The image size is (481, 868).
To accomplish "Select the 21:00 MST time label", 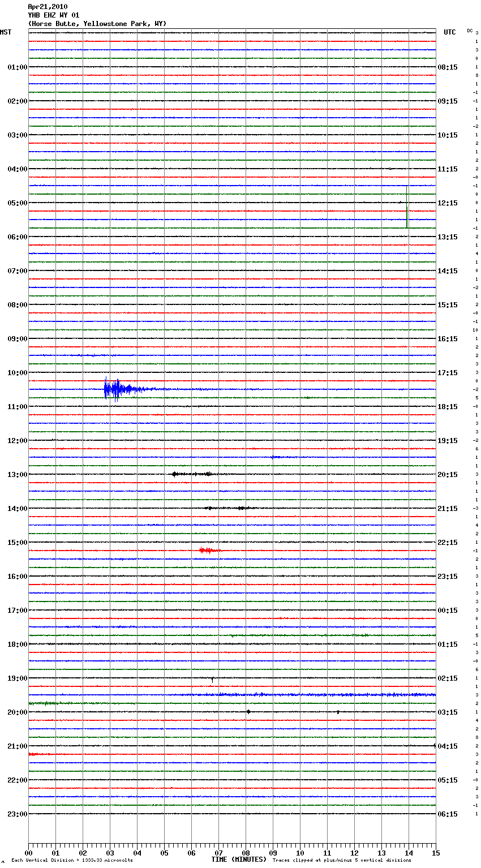I will pyautogui.click(x=18, y=746).
